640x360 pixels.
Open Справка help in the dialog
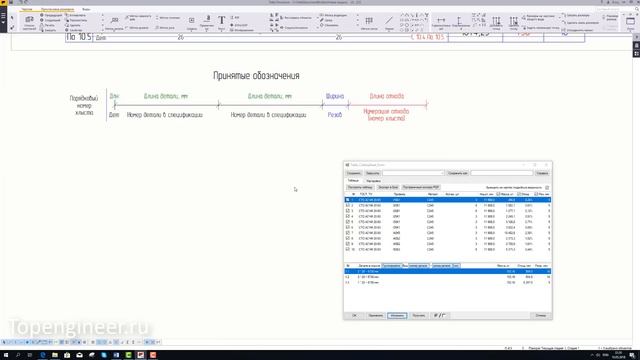click(x=542, y=173)
